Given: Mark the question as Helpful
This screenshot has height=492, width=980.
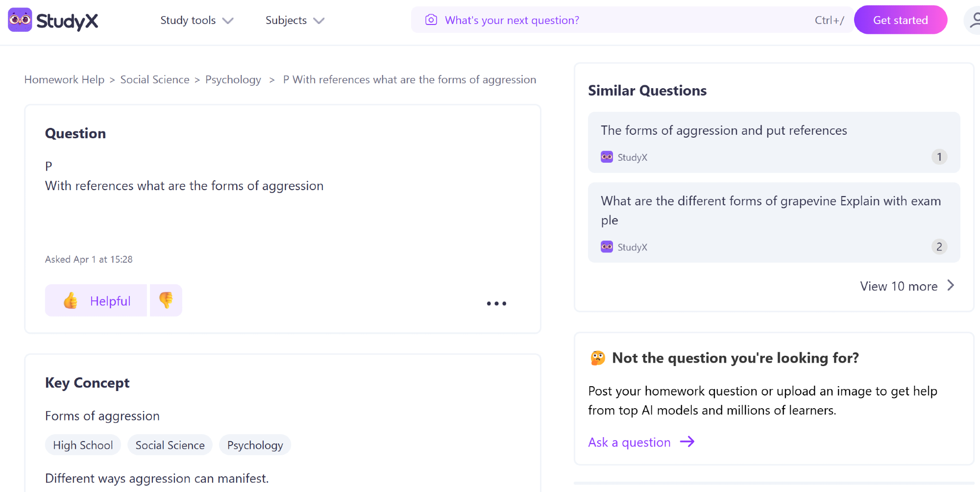Looking at the screenshot, I should pos(97,300).
